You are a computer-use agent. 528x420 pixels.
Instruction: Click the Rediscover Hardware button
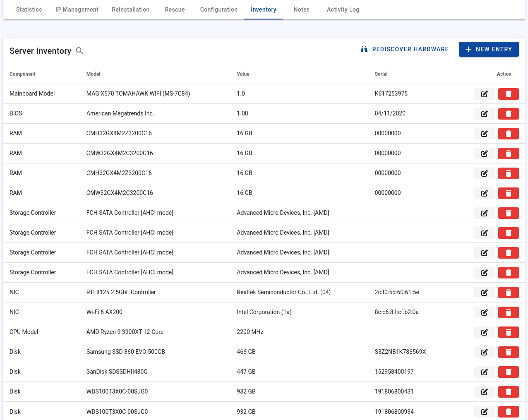point(405,49)
